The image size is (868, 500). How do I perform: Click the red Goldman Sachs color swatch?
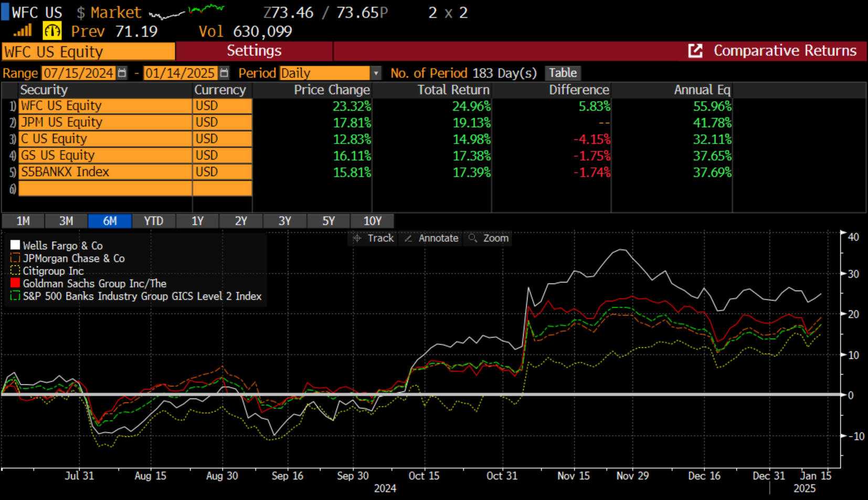[x=15, y=283]
